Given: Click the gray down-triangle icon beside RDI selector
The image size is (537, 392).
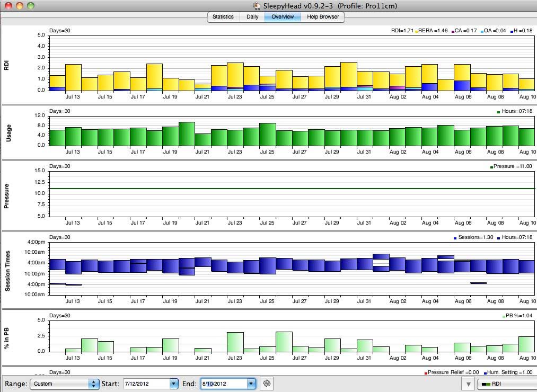Looking at the screenshot, I should [468, 384].
